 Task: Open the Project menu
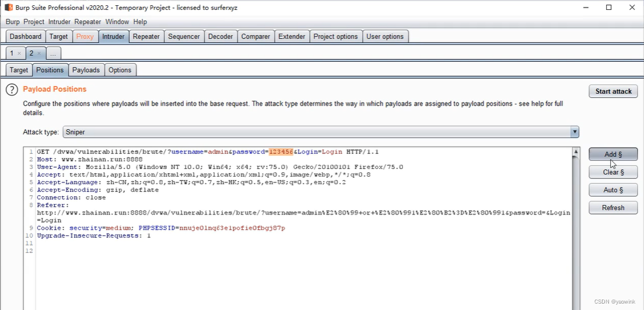34,22
